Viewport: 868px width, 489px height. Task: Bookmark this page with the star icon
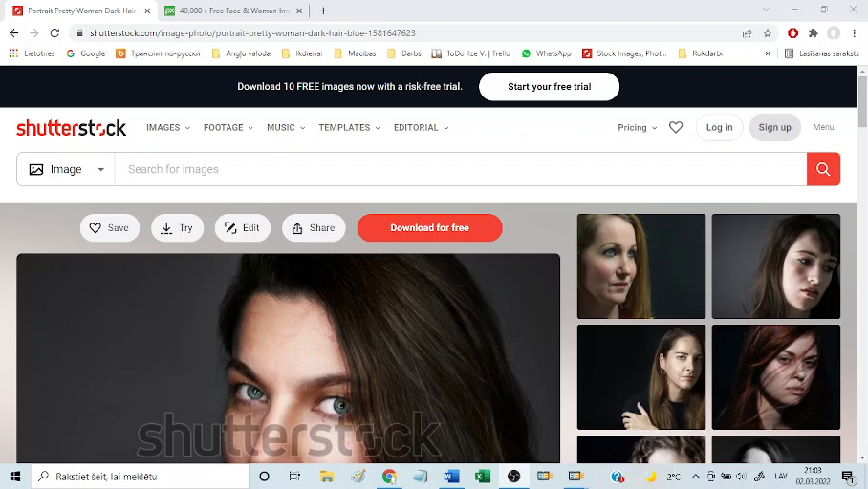pos(768,32)
